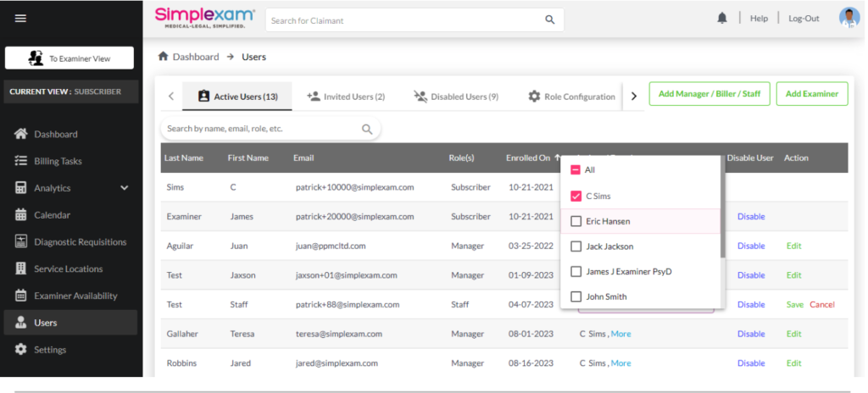The image size is (868, 393).
Task: Go to Settings in the sidebar
Action: 51,350
